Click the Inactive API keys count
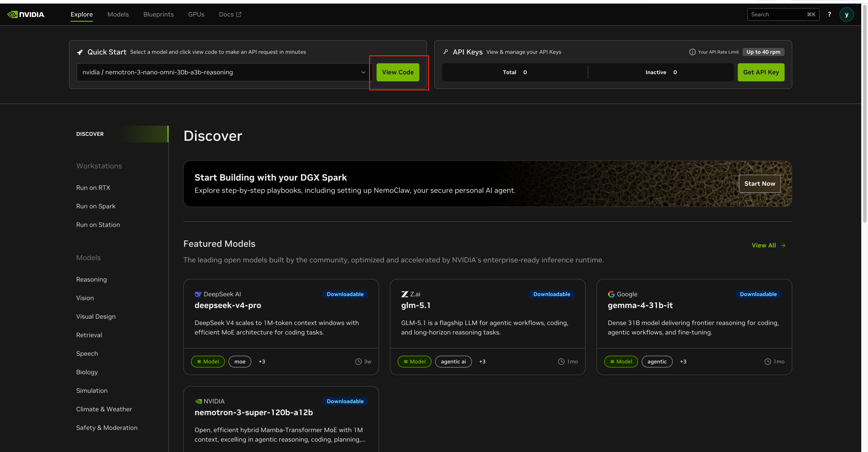The height and width of the screenshot is (452, 868). pos(661,72)
